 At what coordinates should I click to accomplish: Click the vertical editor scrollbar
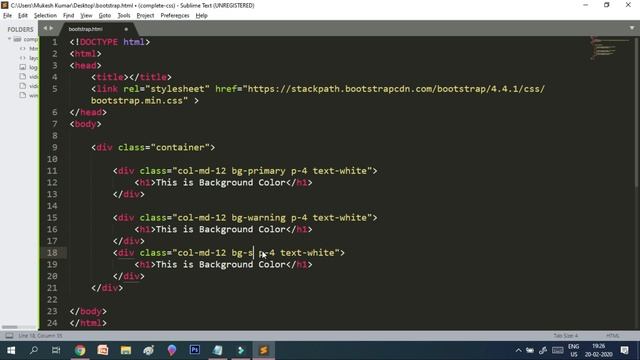coord(637,112)
